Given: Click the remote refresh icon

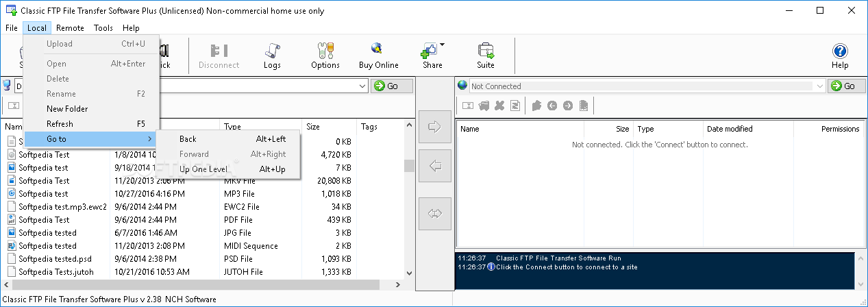Looking at the screenshot, I should pyautogui.click(x=514, y=106).
